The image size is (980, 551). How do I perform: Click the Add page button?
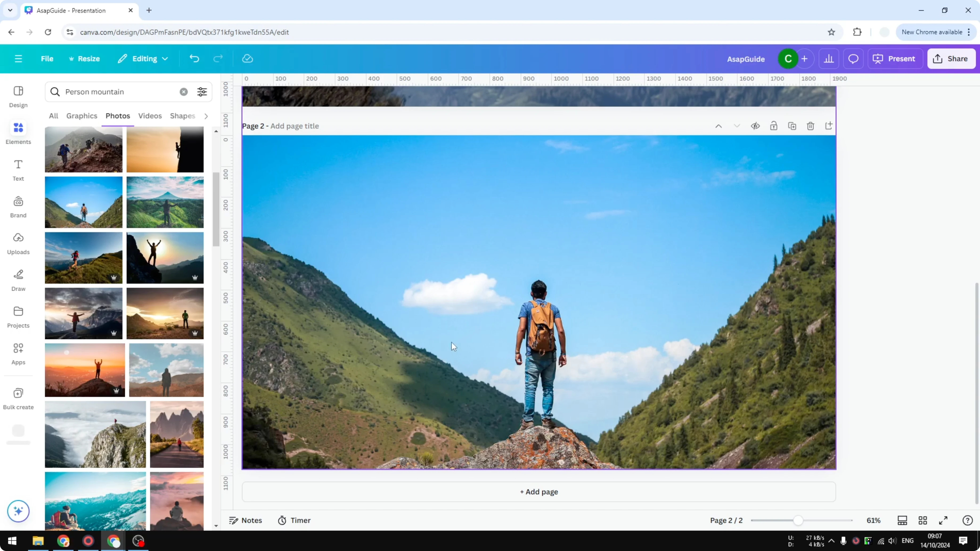(x=538, y=492)
